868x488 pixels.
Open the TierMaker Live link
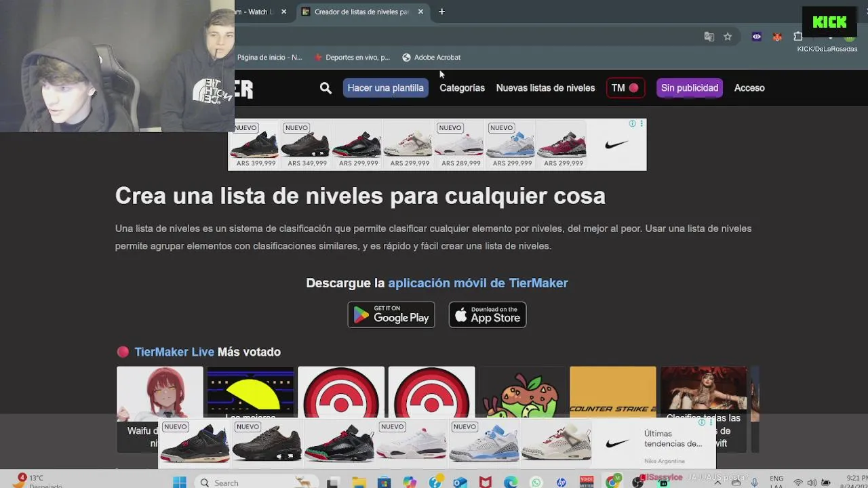[x=174, y=352]
